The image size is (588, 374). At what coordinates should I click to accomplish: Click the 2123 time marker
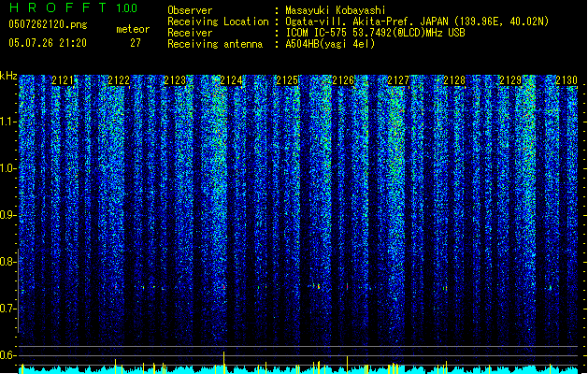175,80
